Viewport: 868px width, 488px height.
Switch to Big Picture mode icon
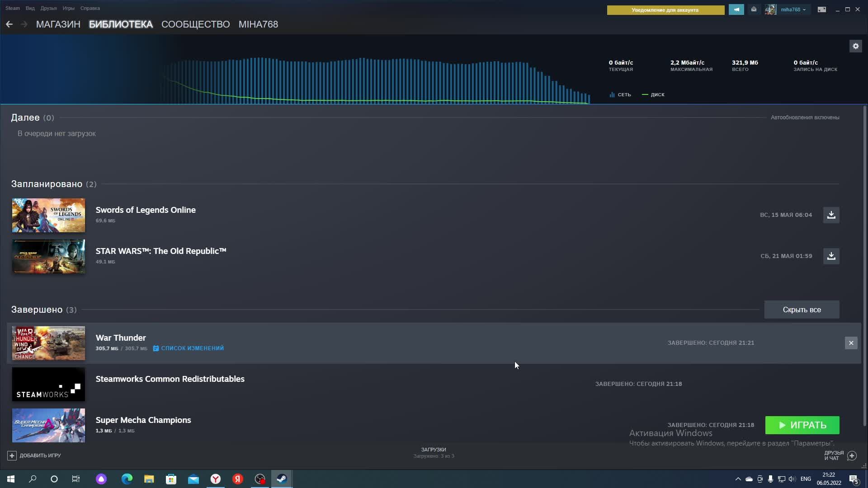[821, 9]
